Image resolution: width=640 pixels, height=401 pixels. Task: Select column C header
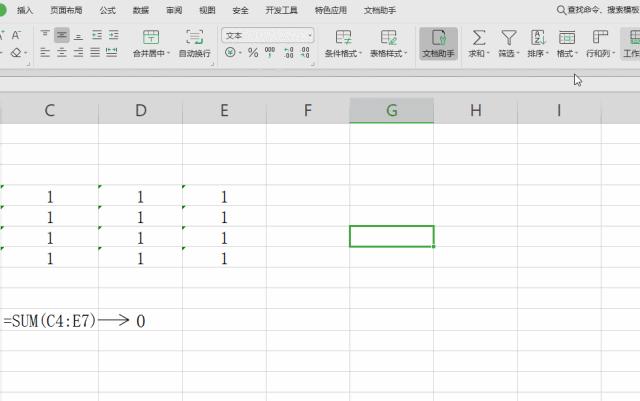(x=49, y=110)
